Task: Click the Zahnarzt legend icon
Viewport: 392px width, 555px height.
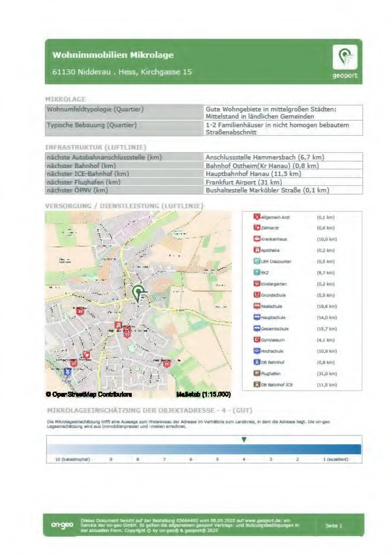Action: click(x=257, y=227)
